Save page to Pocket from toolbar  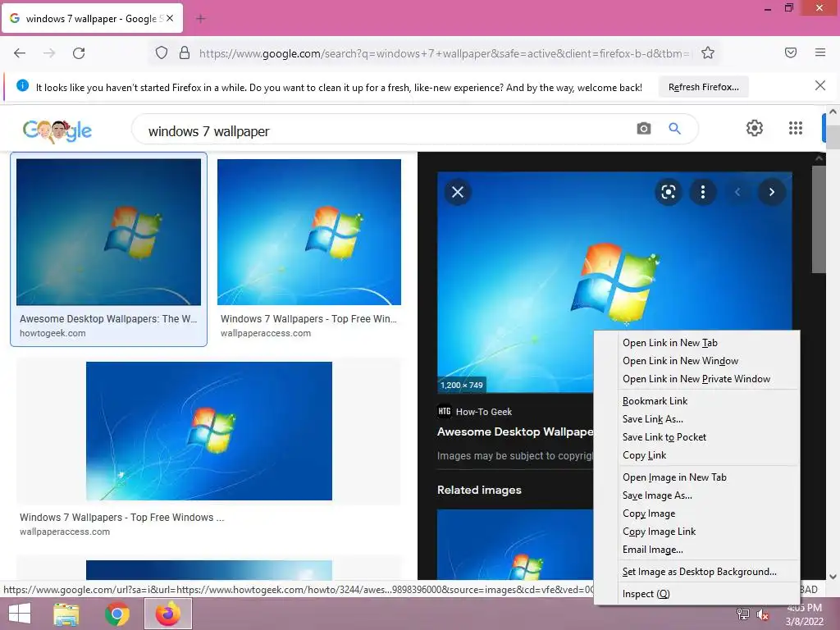pyautogui.click(x=791, y=52)
